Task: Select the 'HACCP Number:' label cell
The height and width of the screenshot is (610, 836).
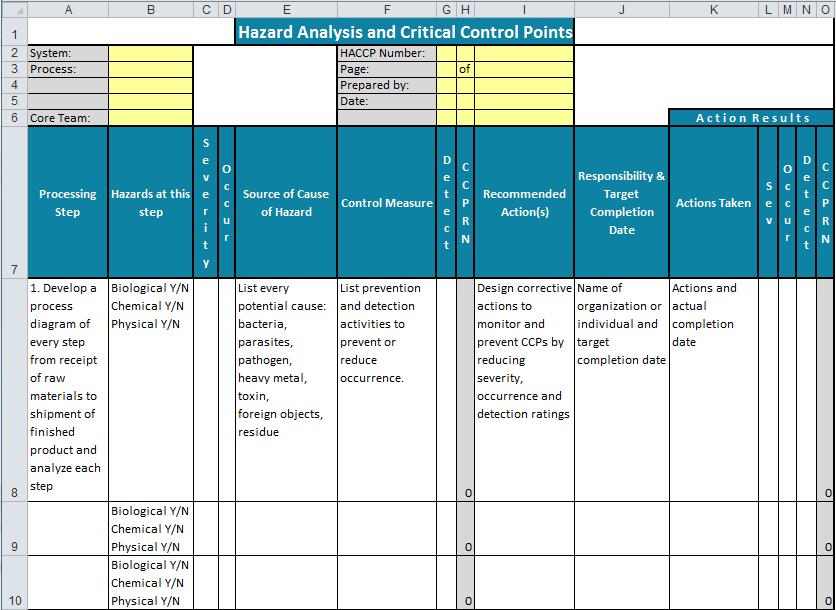Action: click(387, 53)
